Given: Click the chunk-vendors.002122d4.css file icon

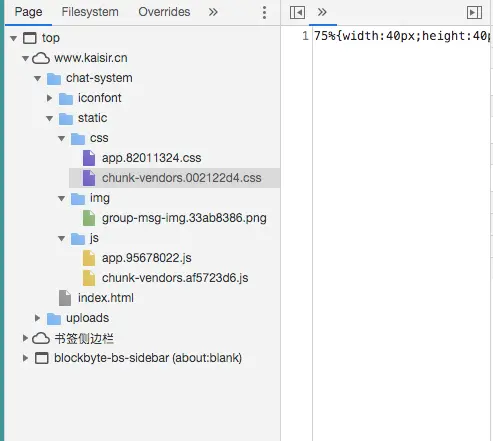Looking at the screenshot, I should pos(89,178).
